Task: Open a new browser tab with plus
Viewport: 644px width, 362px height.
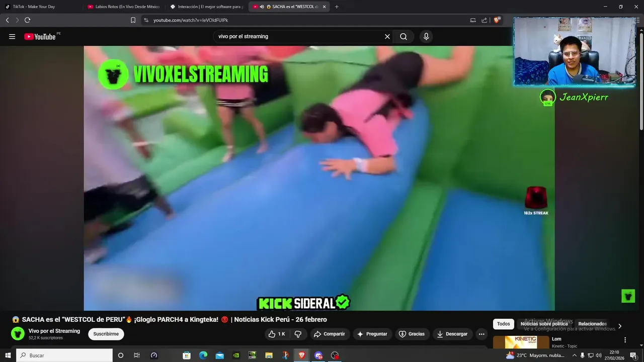Action: (337, 7)
